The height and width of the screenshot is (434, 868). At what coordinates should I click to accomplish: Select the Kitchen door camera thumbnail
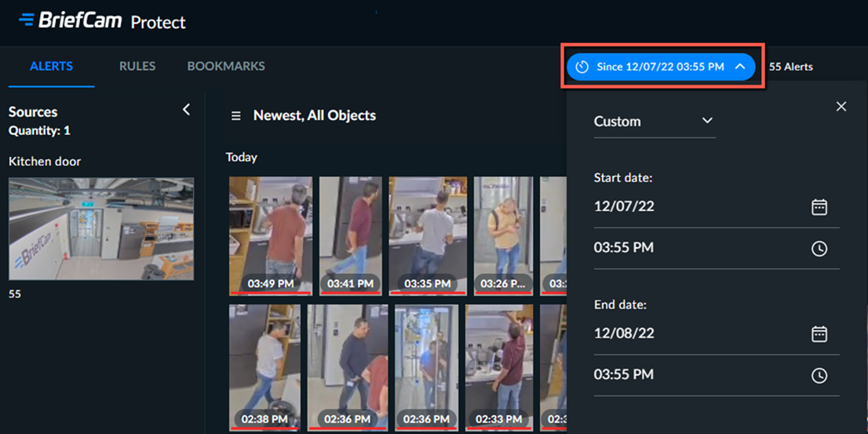[x=101, y=228]
